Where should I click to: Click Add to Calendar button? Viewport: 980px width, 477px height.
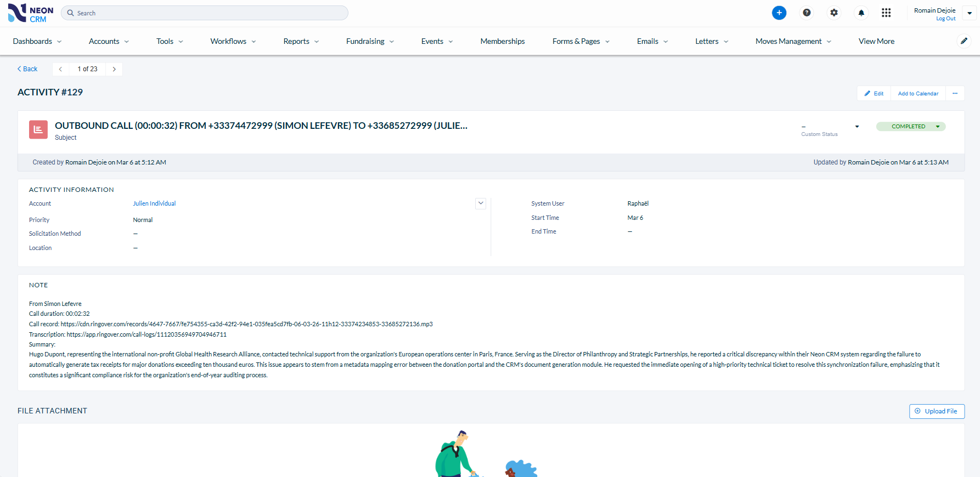(917, 93)
